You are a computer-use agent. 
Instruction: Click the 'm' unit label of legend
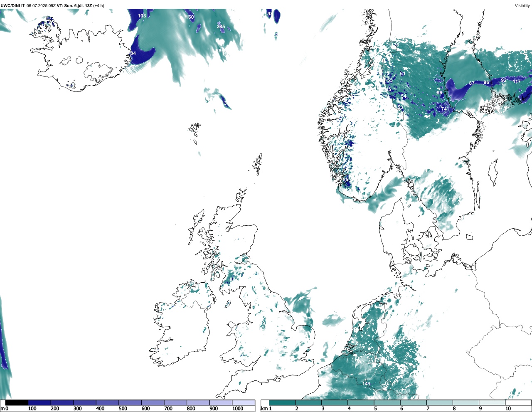(2, 409)
